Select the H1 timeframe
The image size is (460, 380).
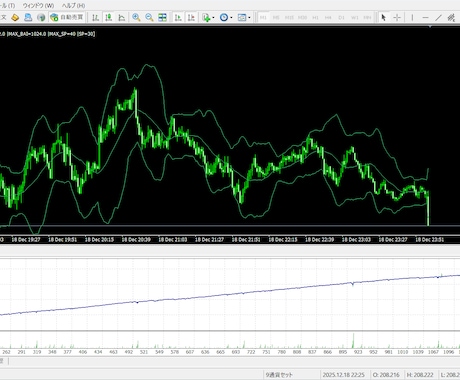click(315, 17)
